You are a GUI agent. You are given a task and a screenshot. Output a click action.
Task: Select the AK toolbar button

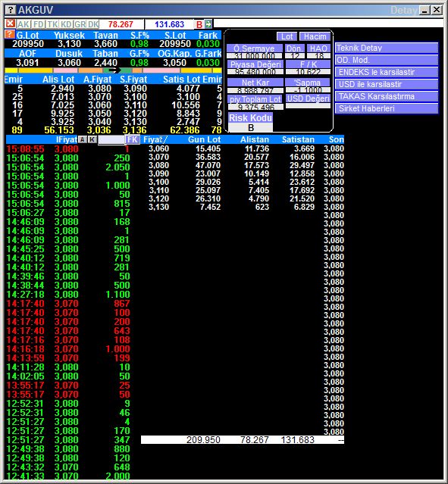[23, 24]
